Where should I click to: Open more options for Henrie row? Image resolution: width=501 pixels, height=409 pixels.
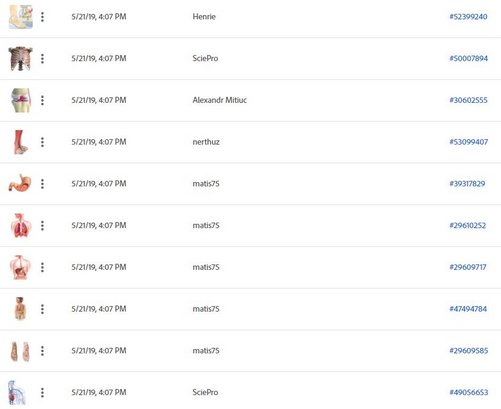pyautogui.click(x=42, y=17)
